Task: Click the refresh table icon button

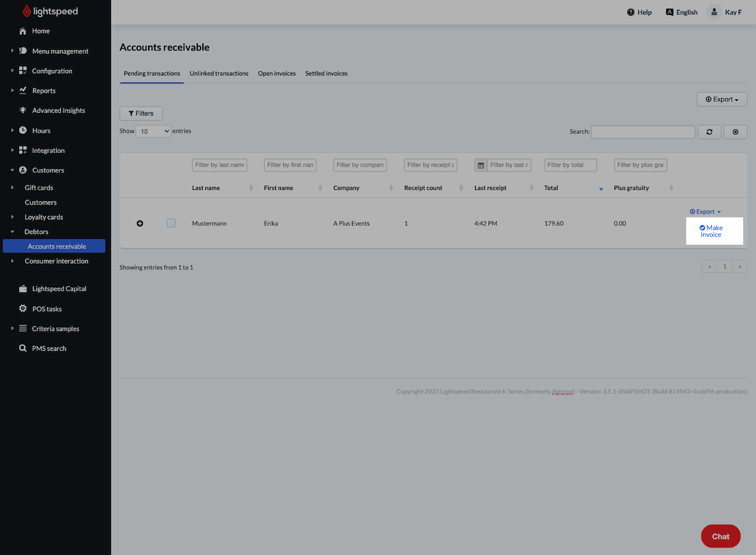Action: pos(709,132)
